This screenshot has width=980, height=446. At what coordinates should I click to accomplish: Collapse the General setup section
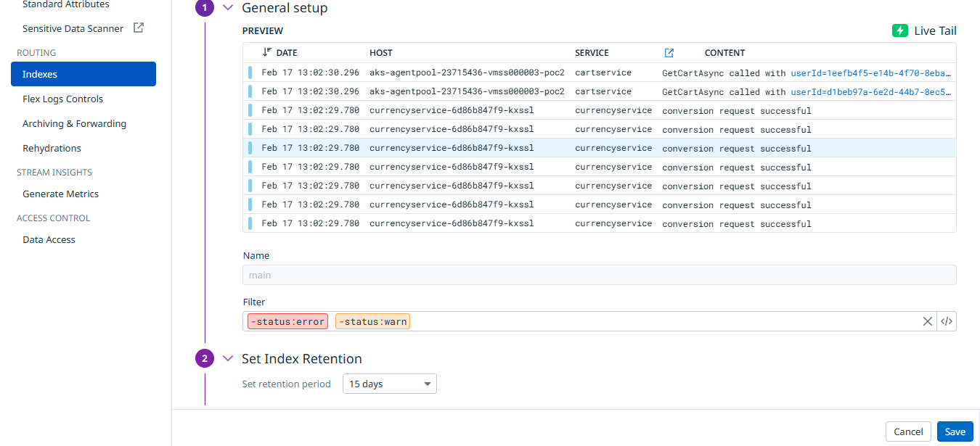tap(228, 8)
